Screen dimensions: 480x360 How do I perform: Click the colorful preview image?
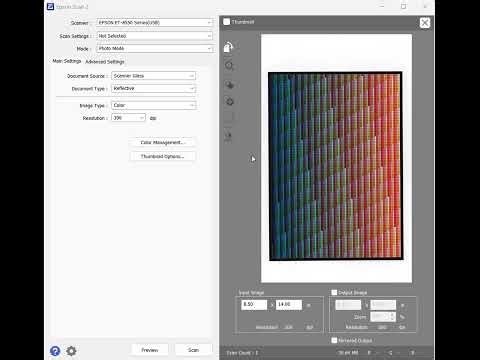coord(336,166)
